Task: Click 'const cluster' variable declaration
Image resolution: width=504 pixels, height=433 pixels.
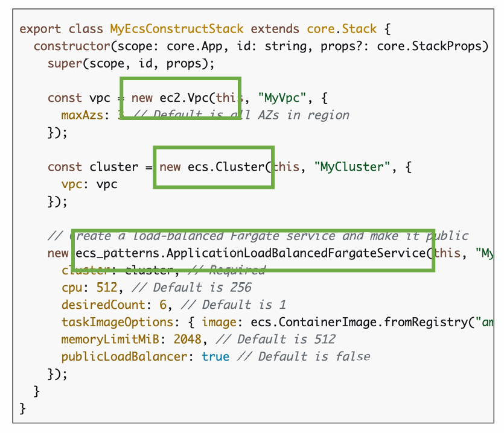Action: [x=93, y=167]
